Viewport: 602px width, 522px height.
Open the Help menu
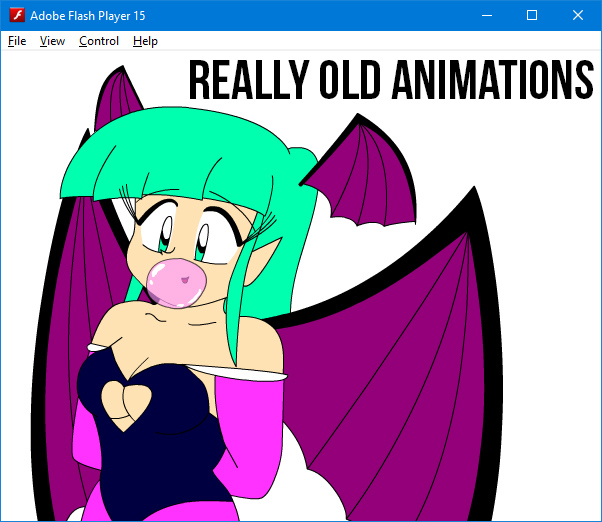145,41
